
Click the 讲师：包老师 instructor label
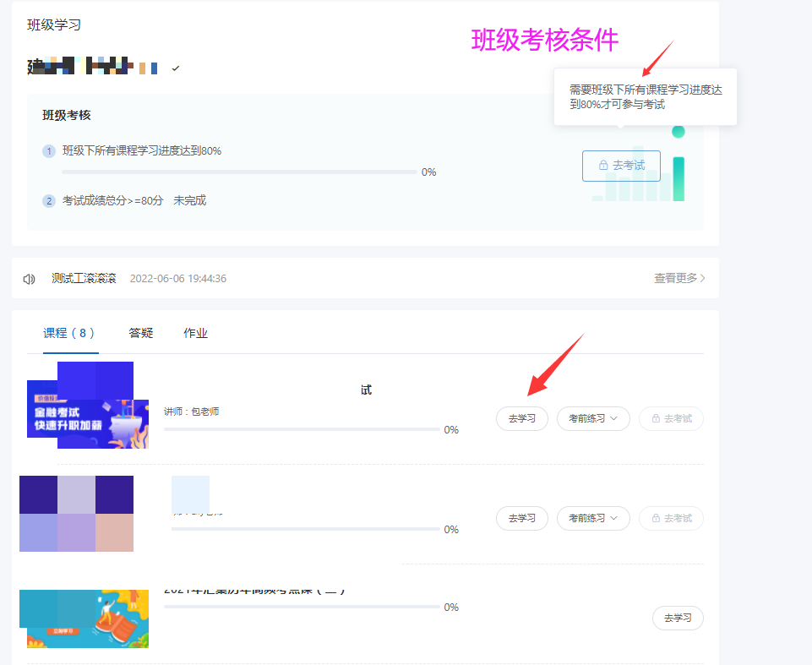point(192,412)
